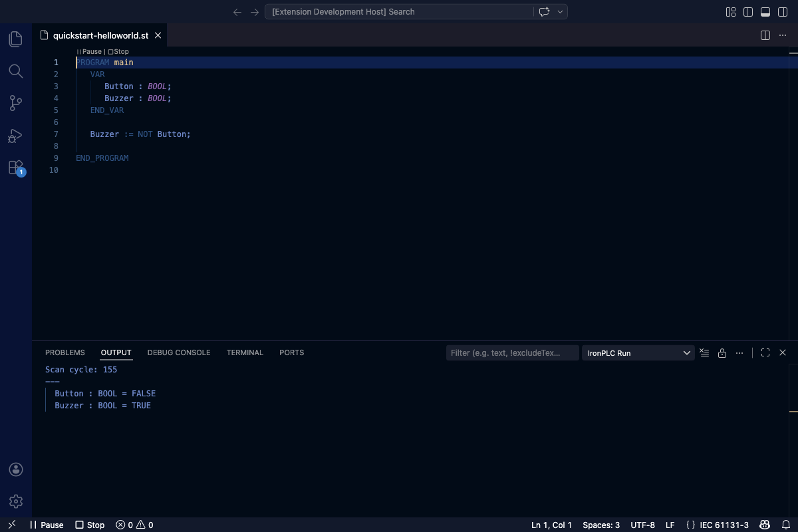Toggle the bottom panel visibility
This screenshot has height=532, width=798.
point(765,12)
